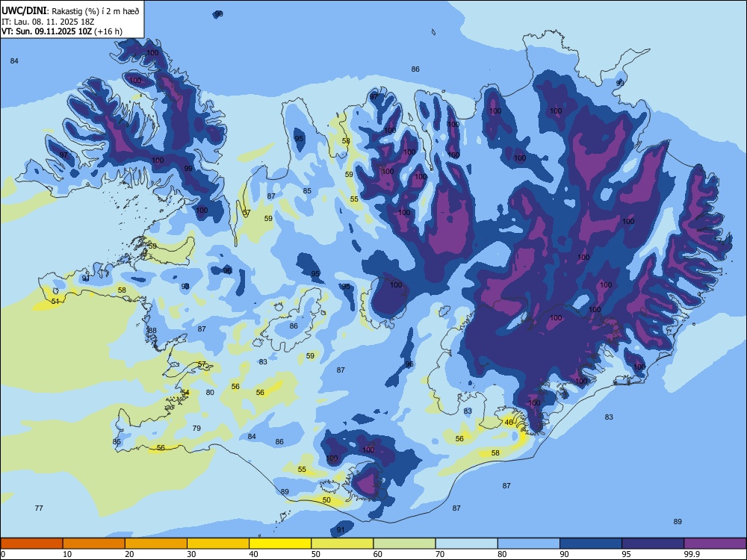
Task: Click the '20' tick label under the legend
Action: (129, 554)
